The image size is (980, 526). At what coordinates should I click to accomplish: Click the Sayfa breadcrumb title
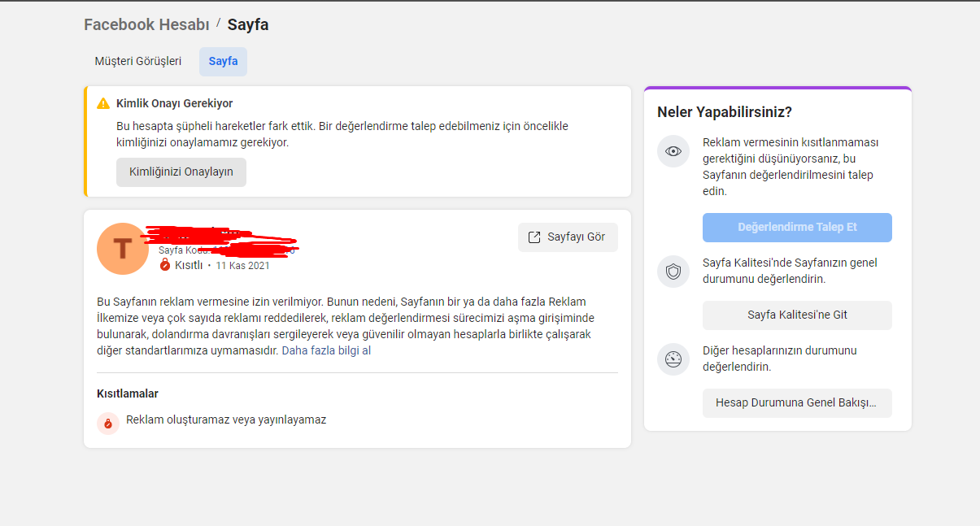pos(248,24)
